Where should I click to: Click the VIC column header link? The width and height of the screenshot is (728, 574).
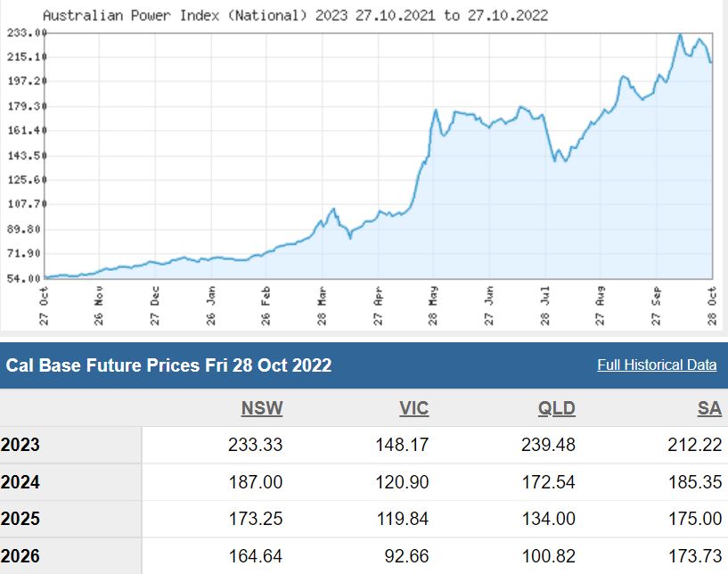coord(413,409)
